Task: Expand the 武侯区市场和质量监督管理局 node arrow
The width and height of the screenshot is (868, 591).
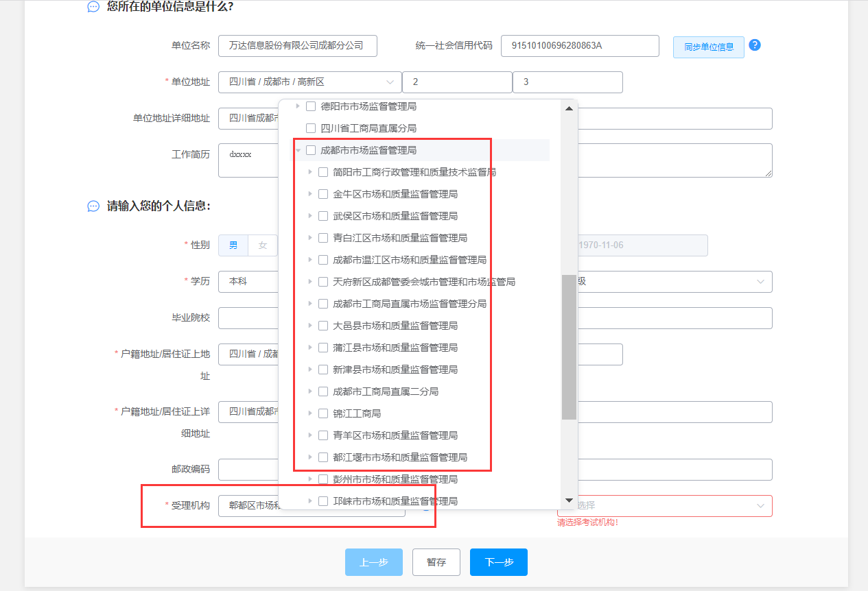Action: 310,216
